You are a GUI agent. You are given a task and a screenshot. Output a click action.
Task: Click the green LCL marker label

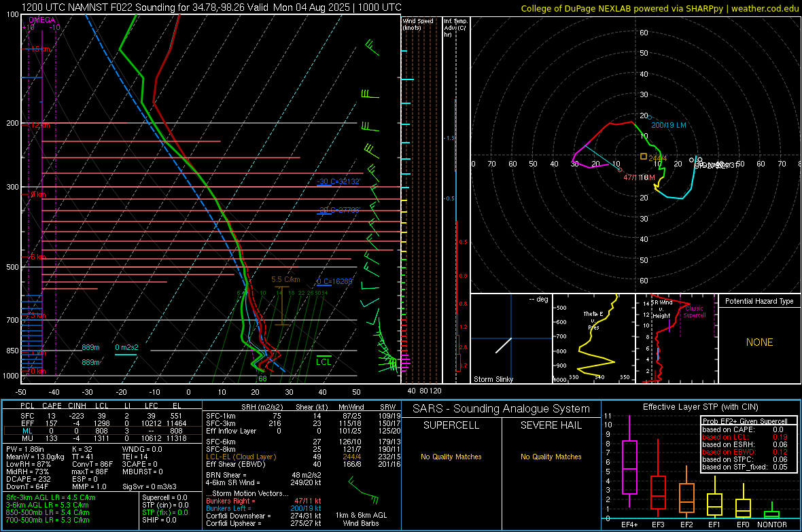coord(324,361)
